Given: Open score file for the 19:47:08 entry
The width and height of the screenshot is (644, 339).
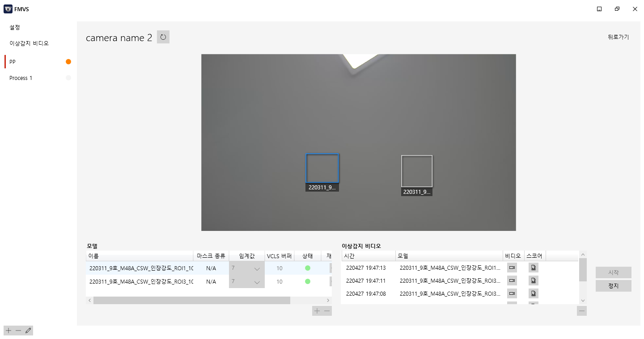Looking at the screenshot, I should pyautogui.click(x=533, y=293).
